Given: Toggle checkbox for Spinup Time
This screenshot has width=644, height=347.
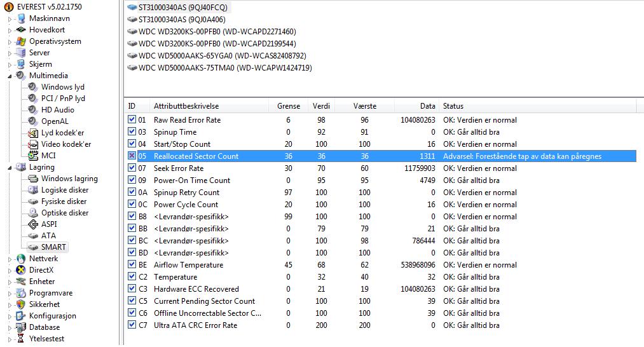Looking at the screenshot, I should pyautogui.click(x=132, y=132).
